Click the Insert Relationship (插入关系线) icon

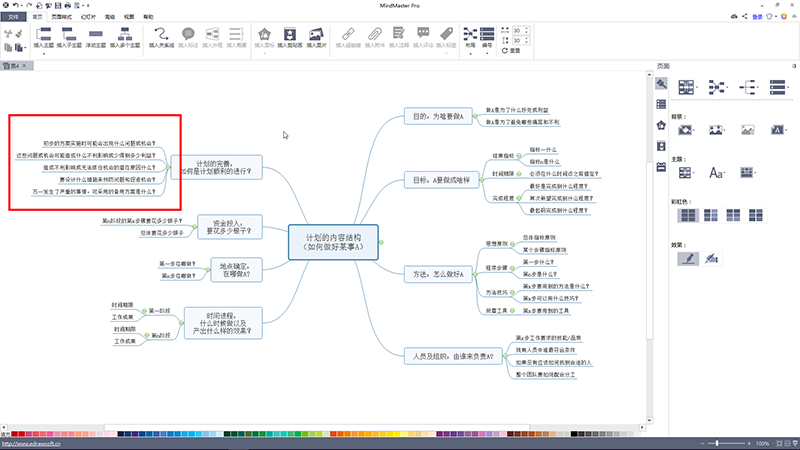(160, 36)
